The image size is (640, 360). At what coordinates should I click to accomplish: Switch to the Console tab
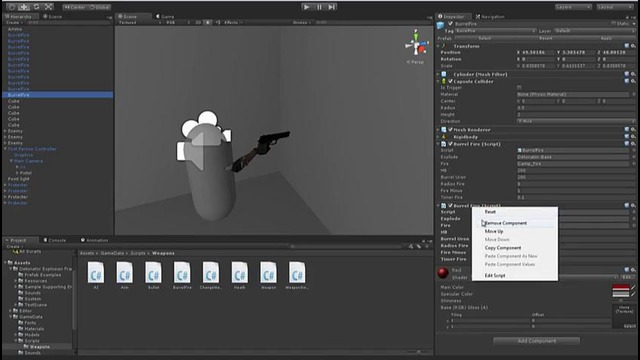pyautogui.click(x=55, y=240)
